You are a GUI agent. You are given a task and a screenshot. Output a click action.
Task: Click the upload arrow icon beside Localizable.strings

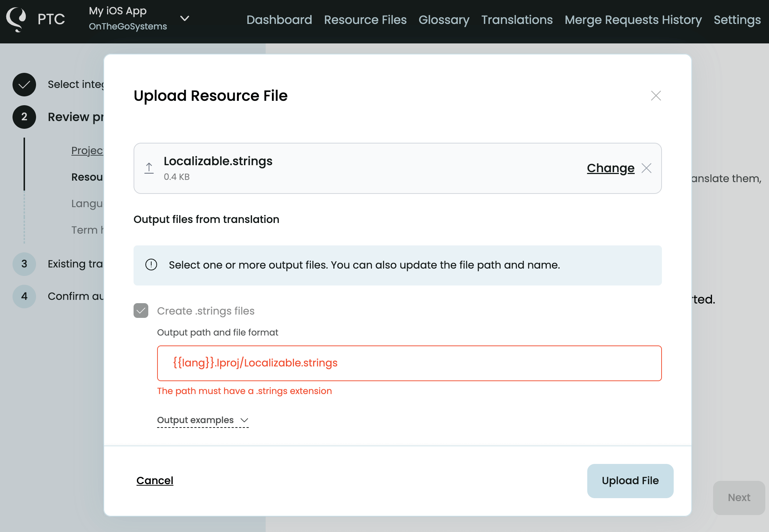click(x=149, y=168)
